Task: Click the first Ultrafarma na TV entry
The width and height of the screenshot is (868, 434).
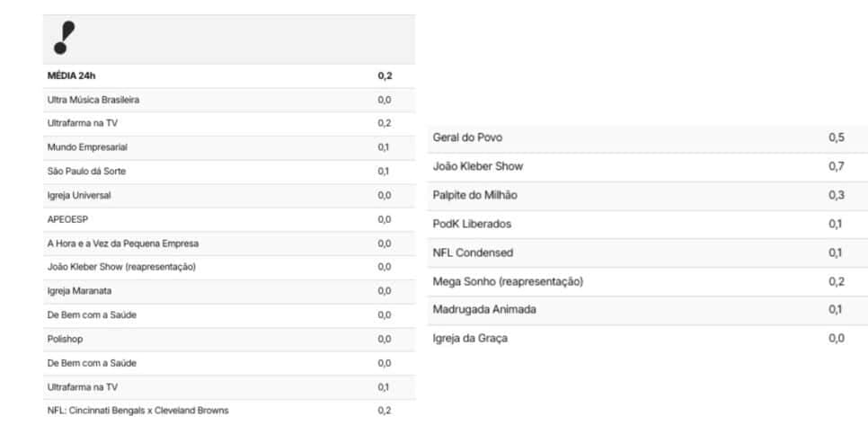Action: point(229,124)
